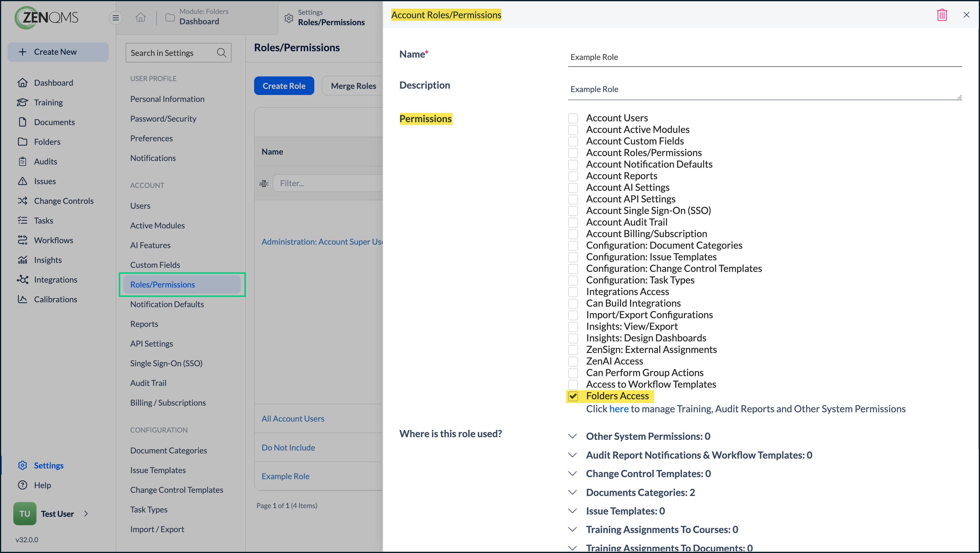This screenshot has width=980, height=553.
Task: Go to home via the house icon
Action: tap(141, 17)
